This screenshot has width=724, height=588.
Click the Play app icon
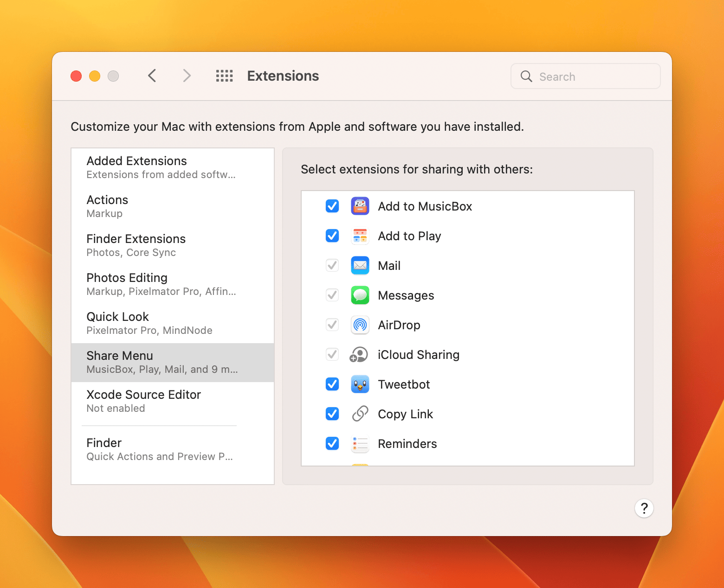click(x=360, y=236)
